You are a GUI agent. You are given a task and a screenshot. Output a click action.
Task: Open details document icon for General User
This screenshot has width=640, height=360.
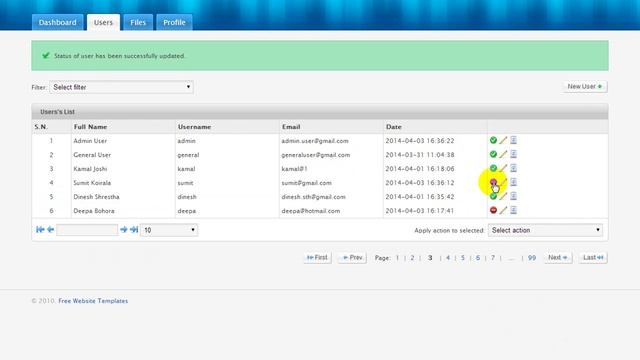point(513,154)
